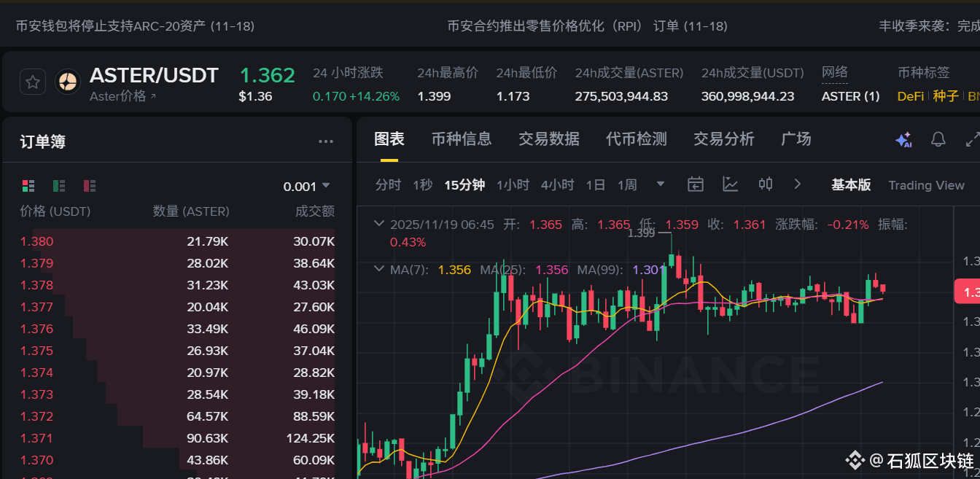Select the 1小时 timeframe
Viewport: 980px width, 479px height.
point(513,184)
